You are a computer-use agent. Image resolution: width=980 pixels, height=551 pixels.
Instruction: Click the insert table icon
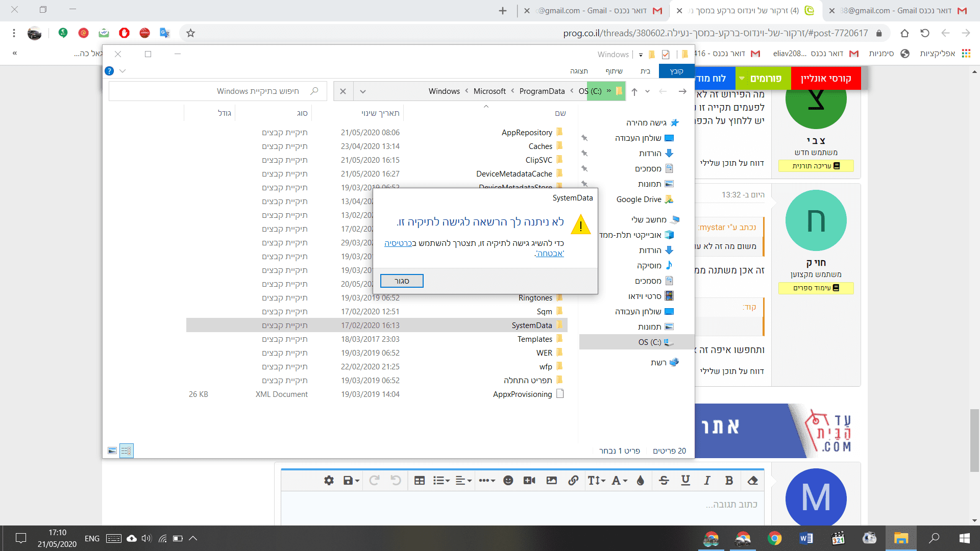(420, 481)
